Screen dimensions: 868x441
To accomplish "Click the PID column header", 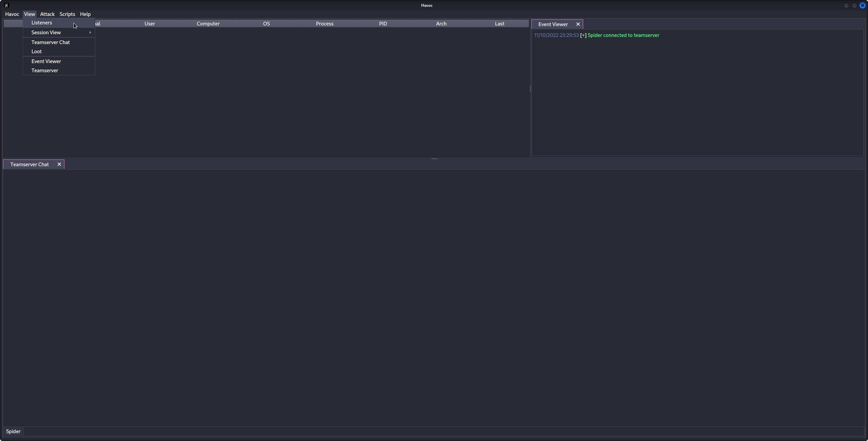I will 383,24.
